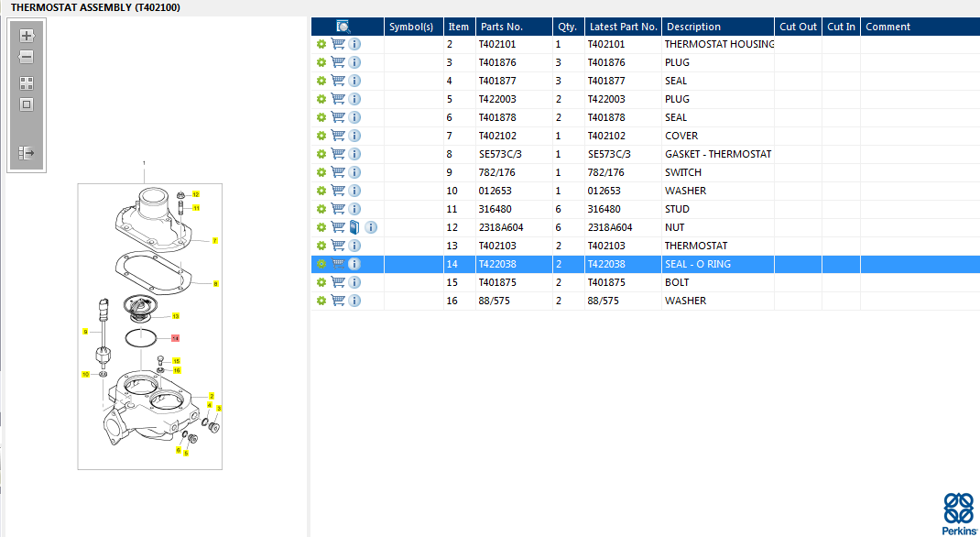Click the Cut Out column header
The height and width of the screenshot is (537, 980).
(798, 27)
